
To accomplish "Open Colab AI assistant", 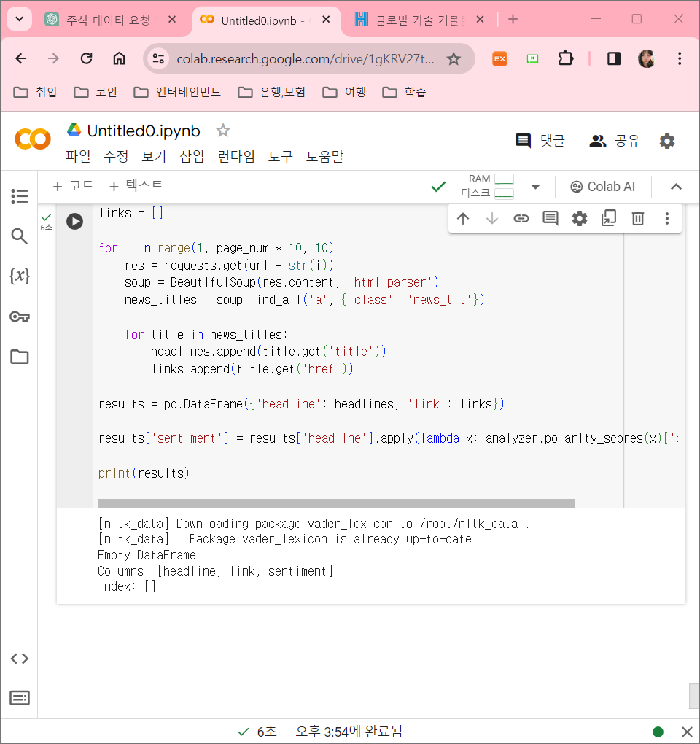I will coord(602,187).
